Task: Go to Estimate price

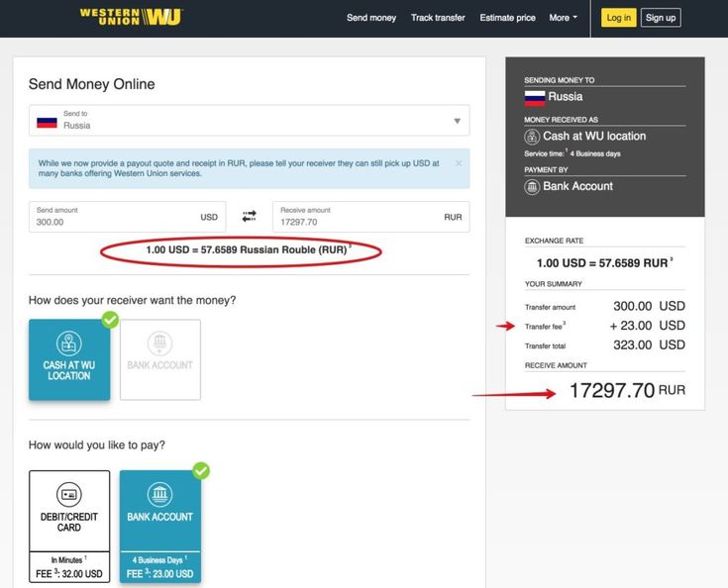Action: (507, 18)
